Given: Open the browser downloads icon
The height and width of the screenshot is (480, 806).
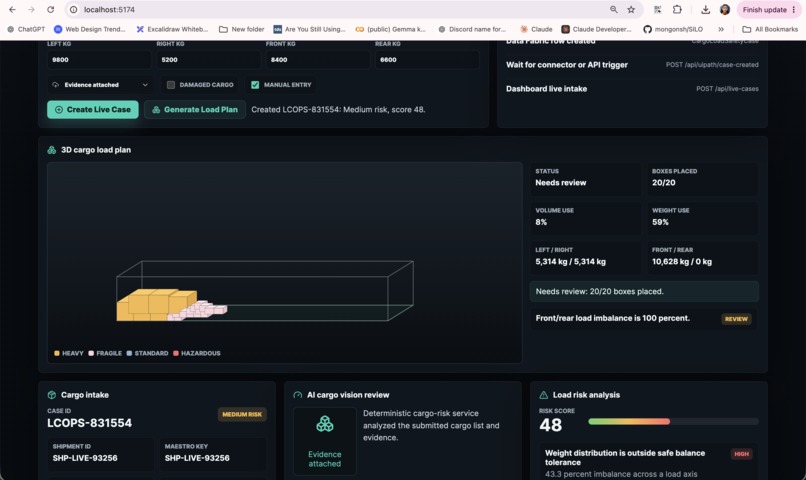Looking at the screenshot, I should tap(705, 9).
